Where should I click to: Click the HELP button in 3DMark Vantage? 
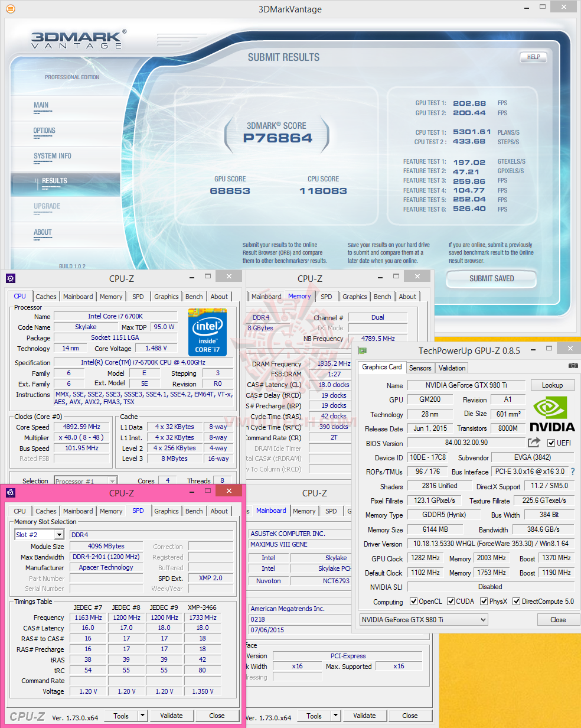point(533,57)
